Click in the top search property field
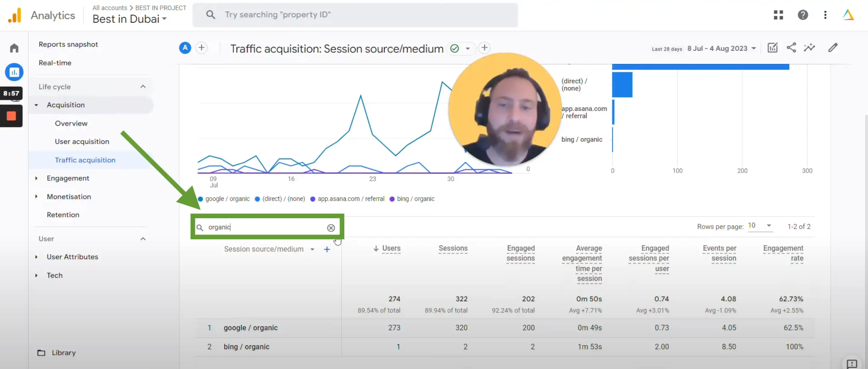The image size is (868, 369). 355,15
